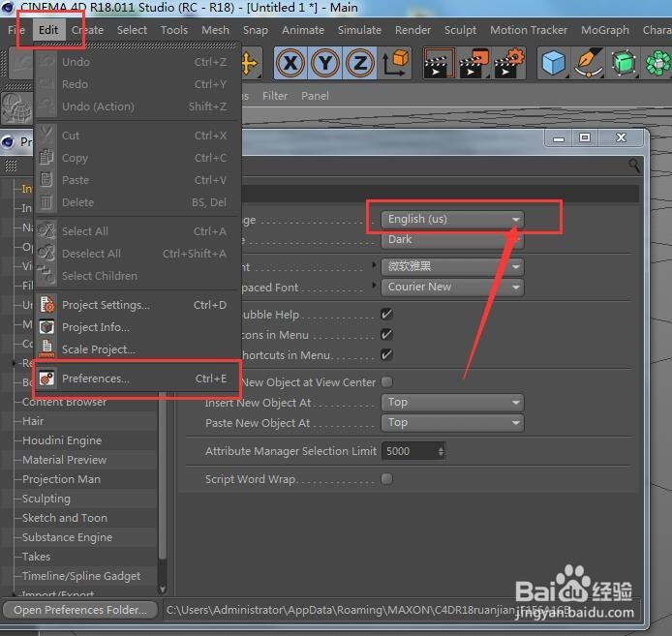Select Material Preview in preferences tree
672x636 pixels.
(64, 460)
